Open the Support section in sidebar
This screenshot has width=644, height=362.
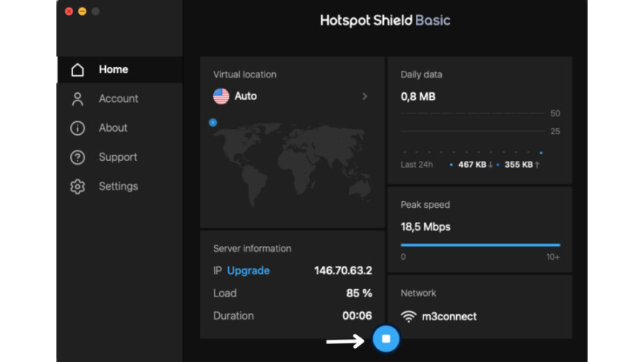119,156
